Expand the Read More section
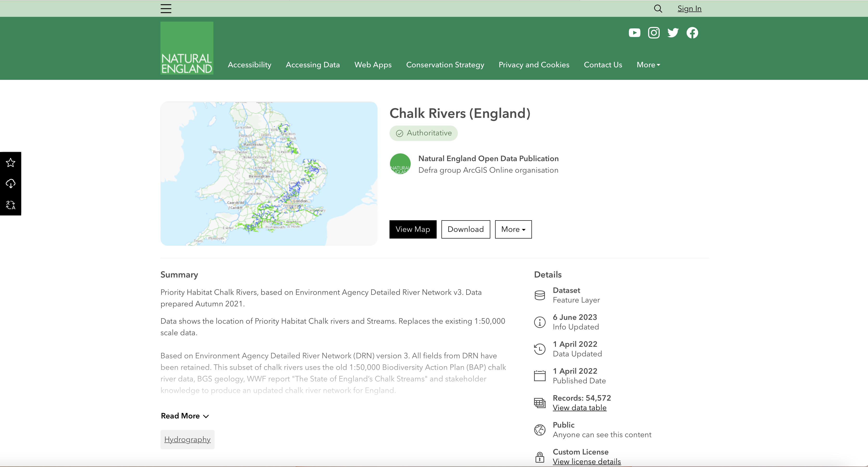This screenshot has width=868, height=467. click(x=185, y=416)
